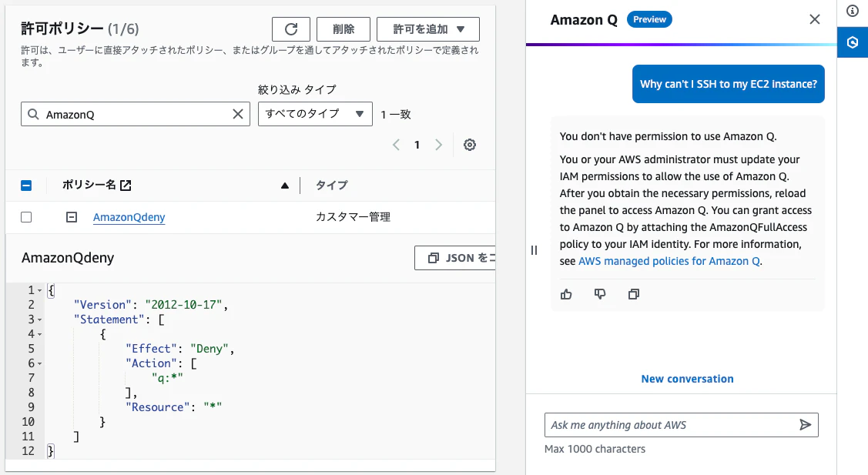868x475 pixels.
Task: Open AWS managed policies for Amazon Q link
Action: (669, 261)
